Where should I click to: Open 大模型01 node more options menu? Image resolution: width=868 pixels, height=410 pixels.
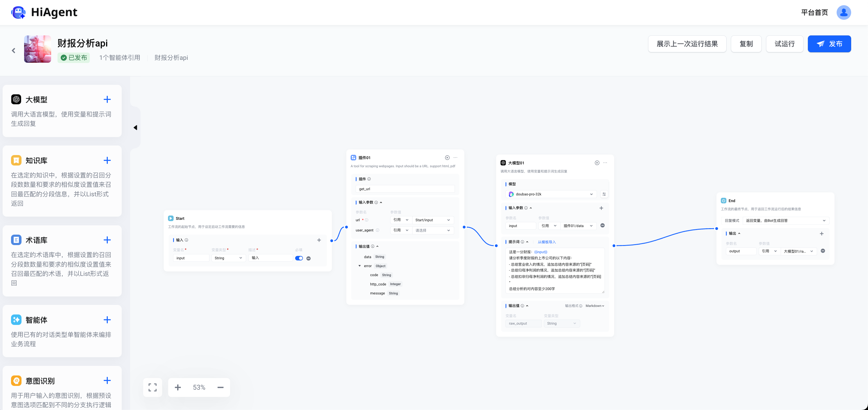coord(605,163)
